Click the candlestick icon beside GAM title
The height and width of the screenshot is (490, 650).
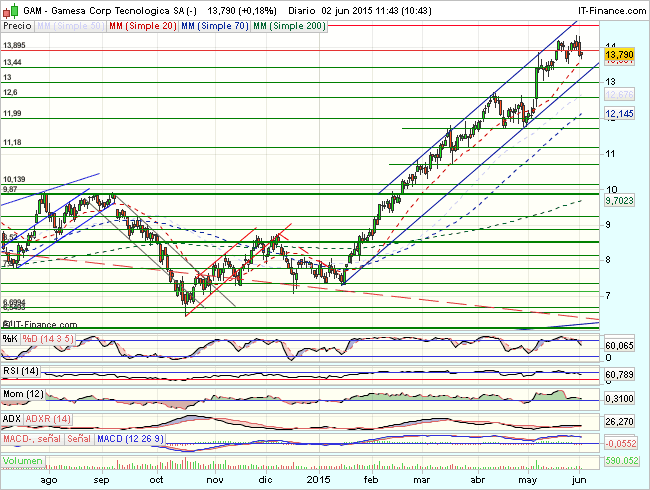pyautogui.click(x=10, y=10)
